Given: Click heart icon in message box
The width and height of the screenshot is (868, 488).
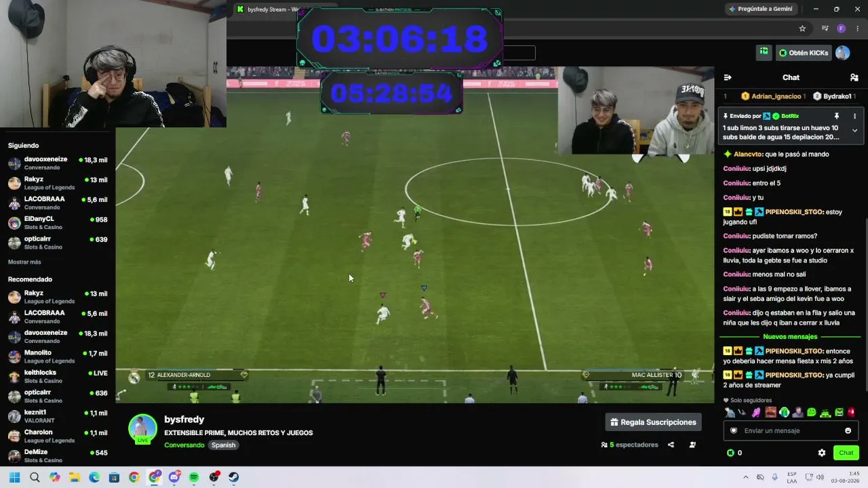Looking at the screenshot, I should (733, 430).
